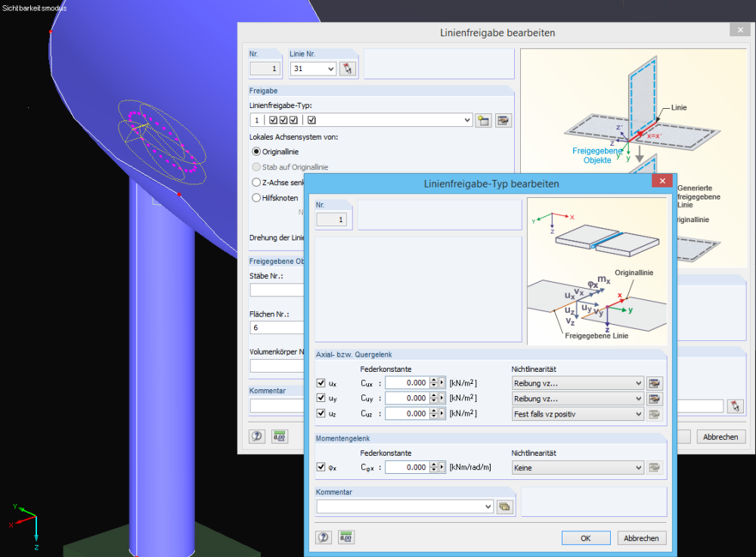Click the 'Freigabe' section header
The width and height of the screenshot is (756, 557).
pos(263,91)
